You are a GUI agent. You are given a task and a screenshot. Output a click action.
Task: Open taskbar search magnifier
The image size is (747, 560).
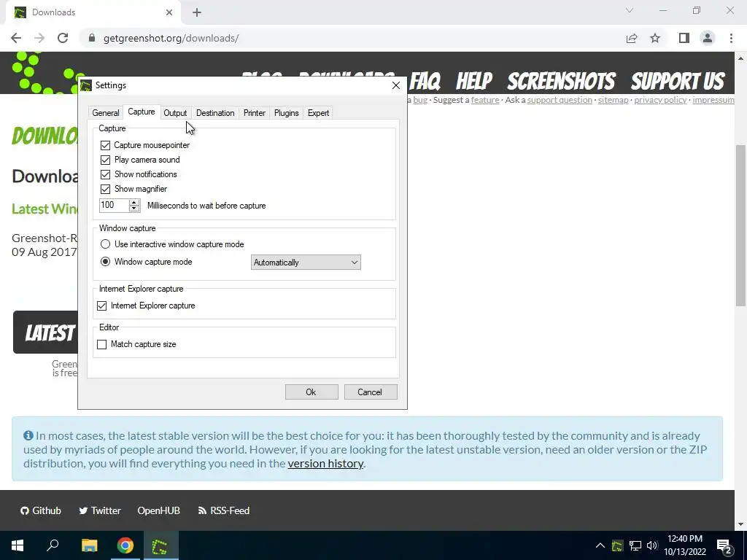point(53,545)
